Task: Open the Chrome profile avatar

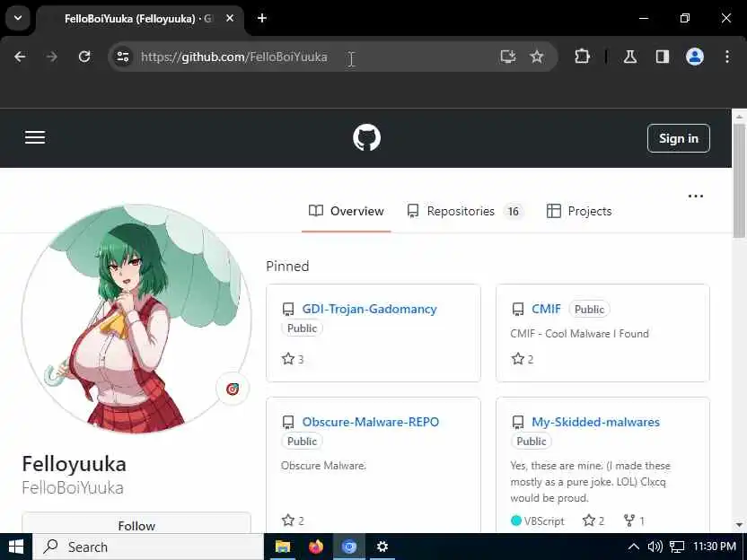Action: coord(695,57)
